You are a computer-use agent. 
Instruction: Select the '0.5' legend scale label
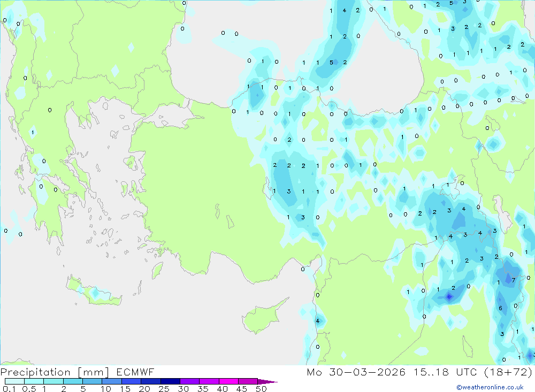click(29, 389)
